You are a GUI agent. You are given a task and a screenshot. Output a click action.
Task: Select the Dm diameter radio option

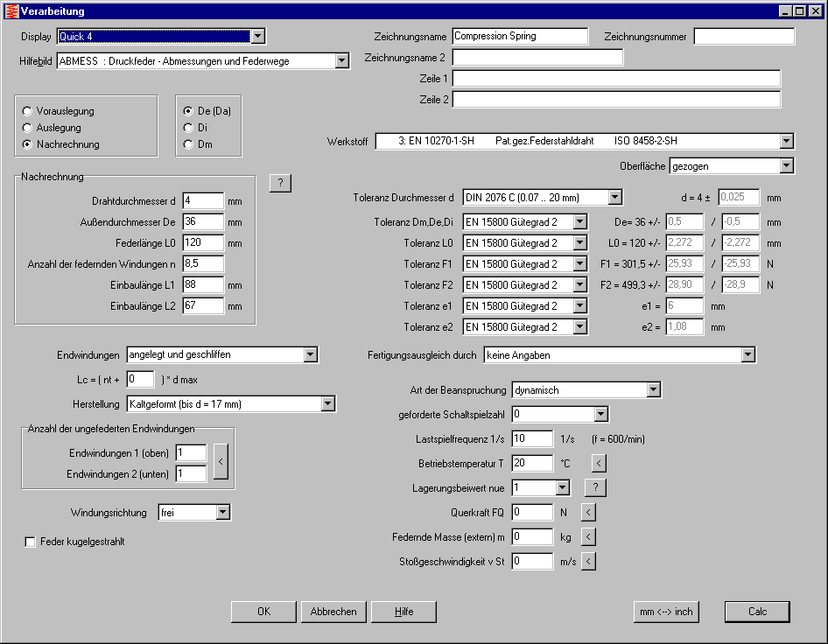(x=188, y=144)
